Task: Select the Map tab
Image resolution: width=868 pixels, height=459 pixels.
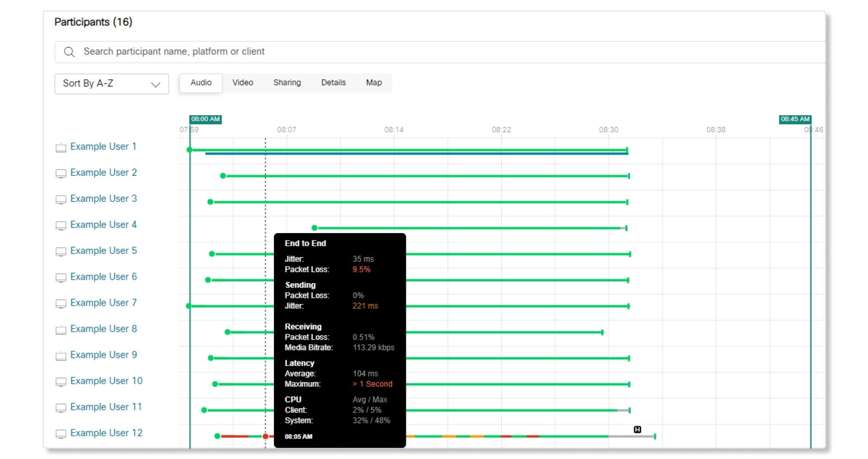Action: coord(373,83)
